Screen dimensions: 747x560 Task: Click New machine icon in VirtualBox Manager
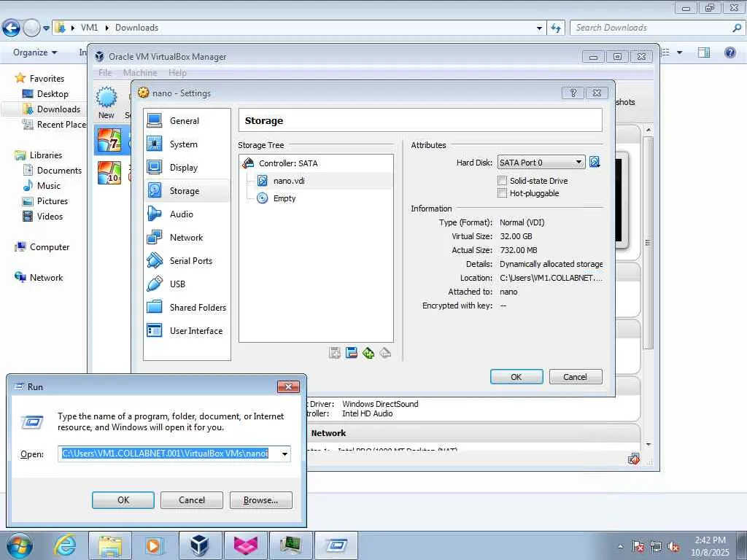pyautogui.click(x=107, y=103)
